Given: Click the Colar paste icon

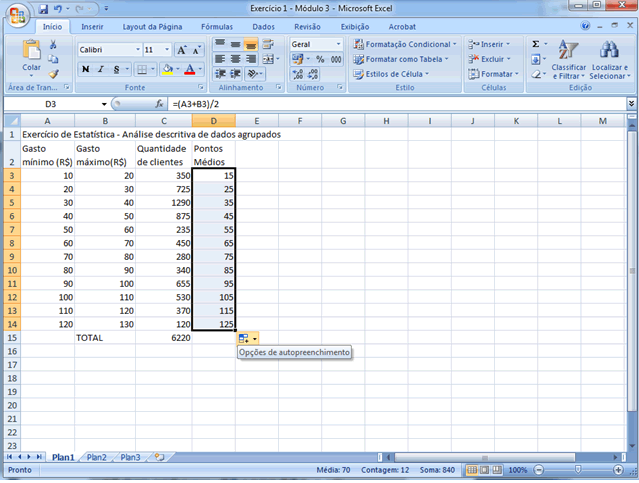Looking at the screenshot, I should 31,52.
